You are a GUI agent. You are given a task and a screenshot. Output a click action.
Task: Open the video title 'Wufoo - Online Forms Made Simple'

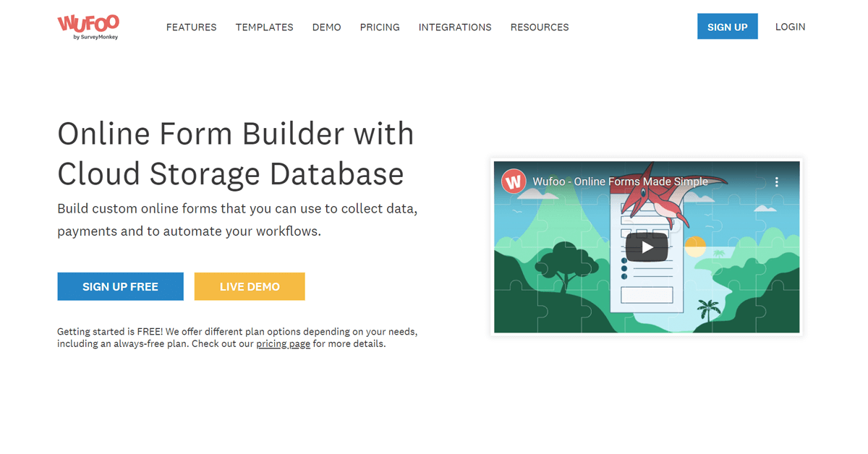pyautogui.click(x=620, y=181)
